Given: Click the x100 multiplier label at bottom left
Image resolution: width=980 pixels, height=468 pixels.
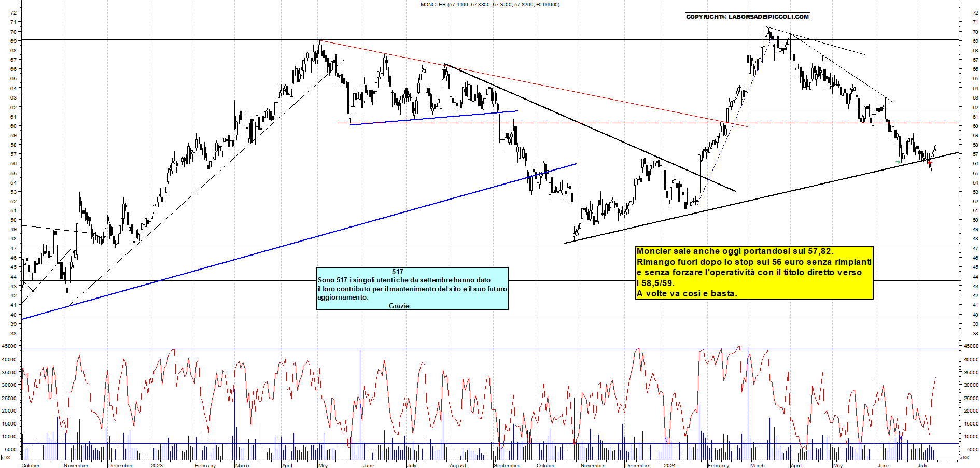Looking at the screenshot, I should tap(6, 457).
